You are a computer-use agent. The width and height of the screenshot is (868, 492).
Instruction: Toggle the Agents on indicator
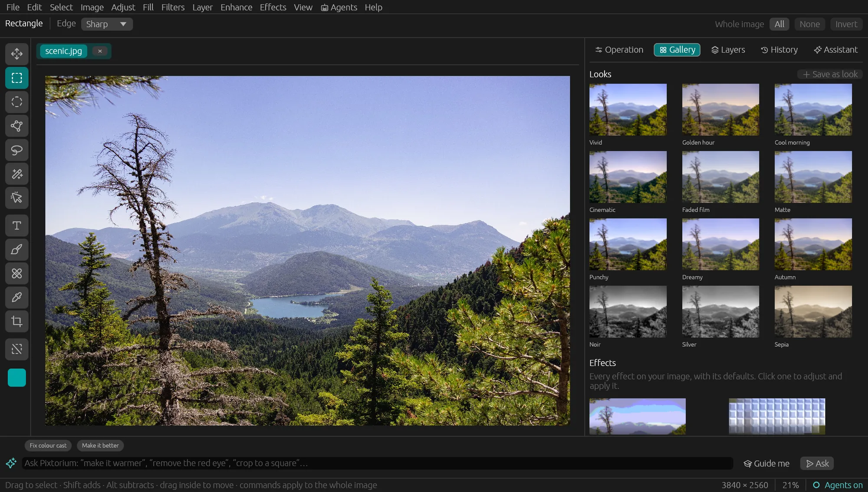click(x=838, y=485)
